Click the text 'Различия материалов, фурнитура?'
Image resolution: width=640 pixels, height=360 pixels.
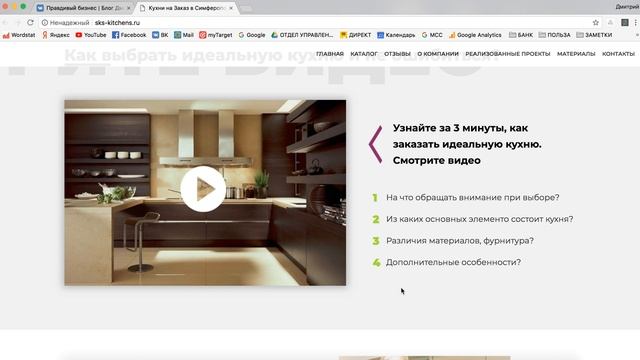460,241
